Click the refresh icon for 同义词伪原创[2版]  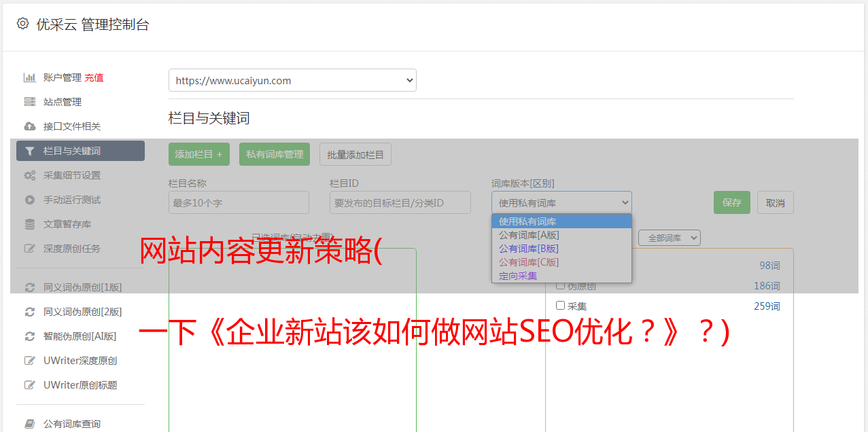coord(30,312)
